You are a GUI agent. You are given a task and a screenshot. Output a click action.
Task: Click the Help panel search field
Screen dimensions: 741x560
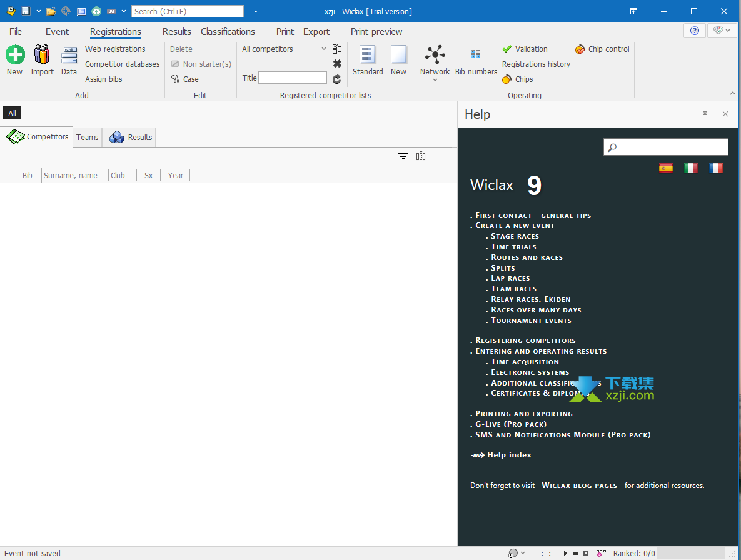coord(666,147)
